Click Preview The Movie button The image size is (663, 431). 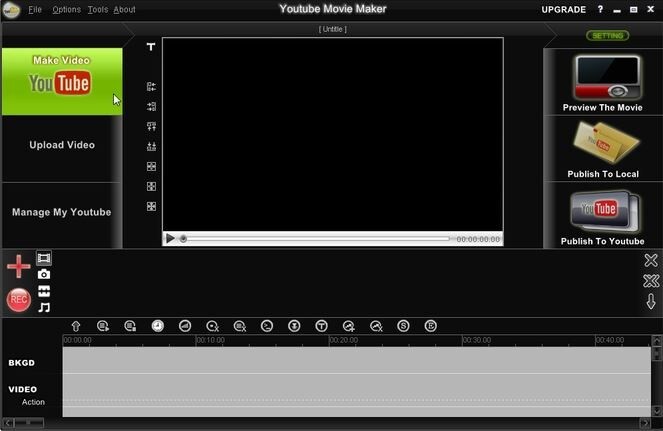[603, 82]
